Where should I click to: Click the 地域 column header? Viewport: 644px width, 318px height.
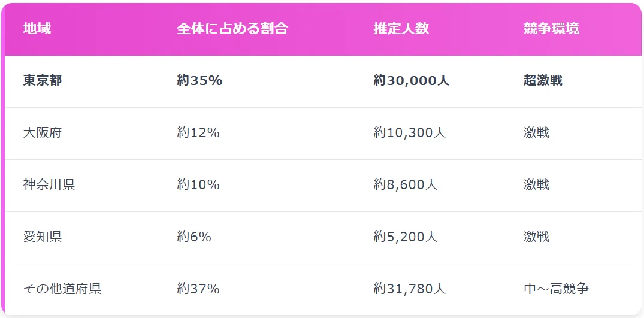click(37, 29)
